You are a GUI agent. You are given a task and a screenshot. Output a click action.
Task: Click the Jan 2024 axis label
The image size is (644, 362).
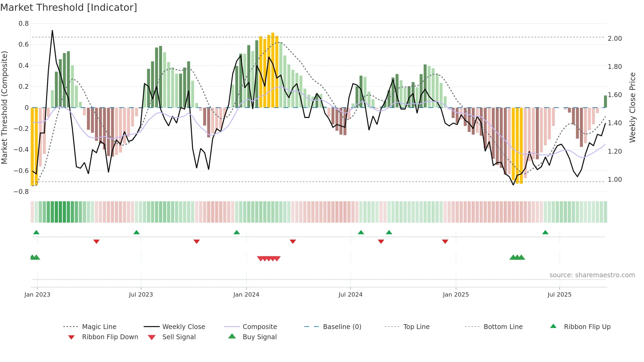click(246, 294)
